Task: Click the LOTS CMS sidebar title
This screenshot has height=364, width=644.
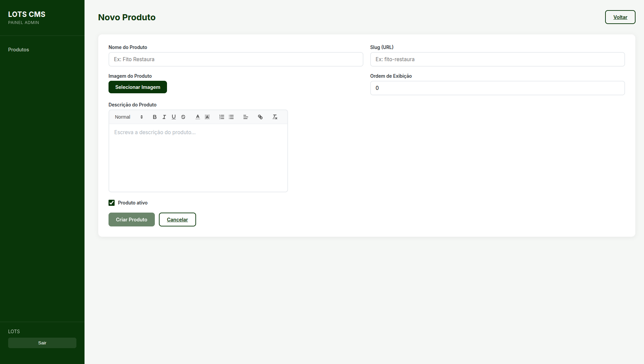Action: pyautogui.click(x=27, y=14)
